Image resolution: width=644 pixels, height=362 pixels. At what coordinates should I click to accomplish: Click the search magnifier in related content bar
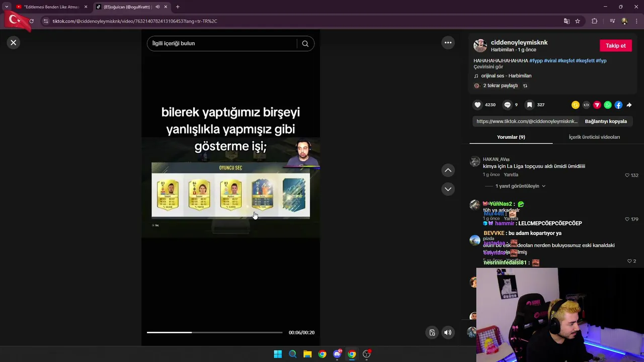[305, 43]
